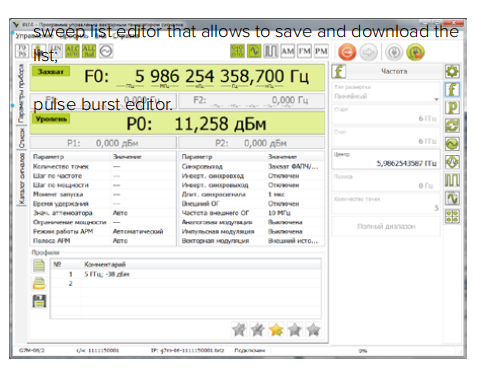Toggle the green 010 digital modulation icon
The width and height of the screenshot is (487, 373).
[237, 51]
